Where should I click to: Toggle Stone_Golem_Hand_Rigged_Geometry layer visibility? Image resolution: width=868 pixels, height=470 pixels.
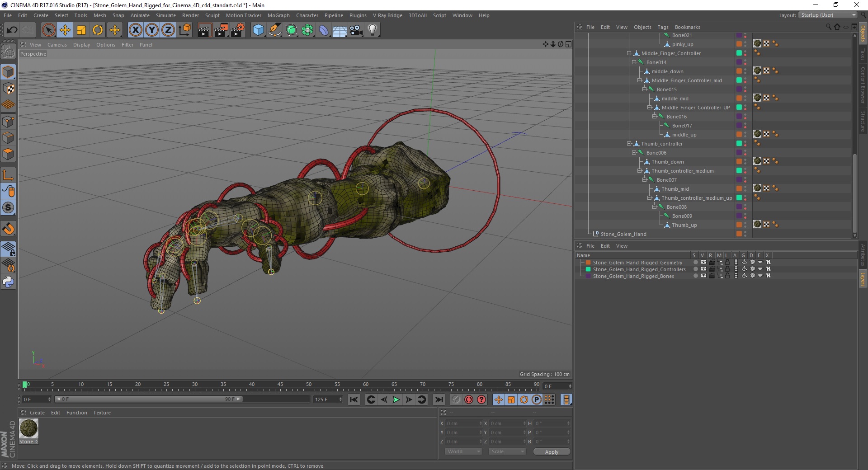(703, 262)
